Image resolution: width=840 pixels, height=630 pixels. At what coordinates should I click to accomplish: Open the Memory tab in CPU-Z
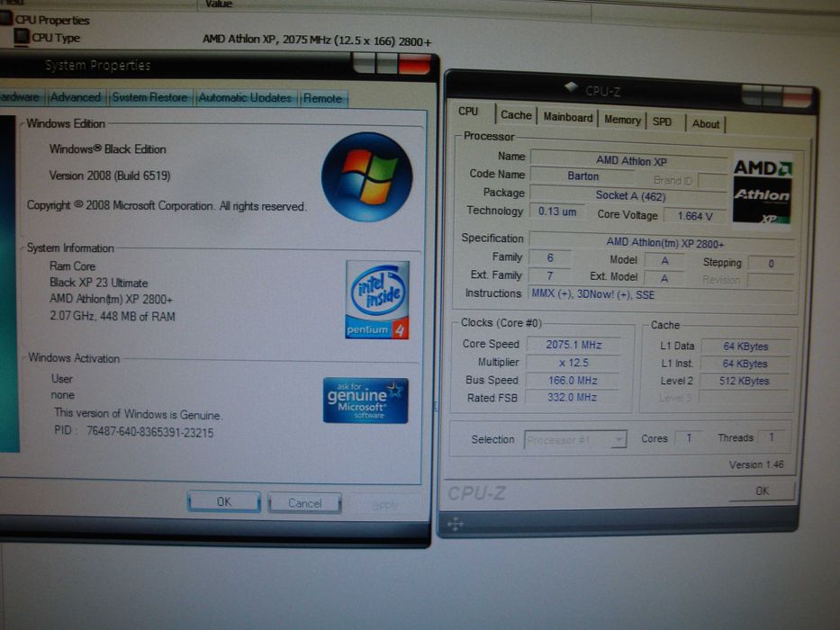click(622, 120)
